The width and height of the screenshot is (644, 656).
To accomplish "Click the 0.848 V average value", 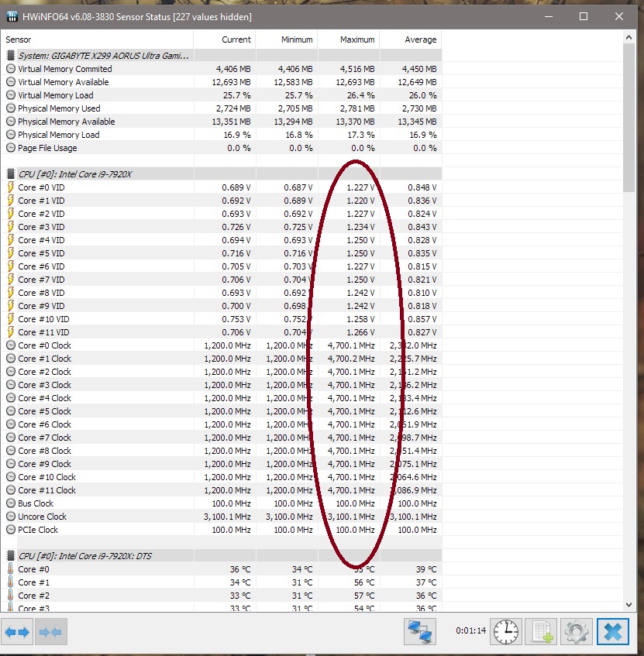I will tap(422, 187).
